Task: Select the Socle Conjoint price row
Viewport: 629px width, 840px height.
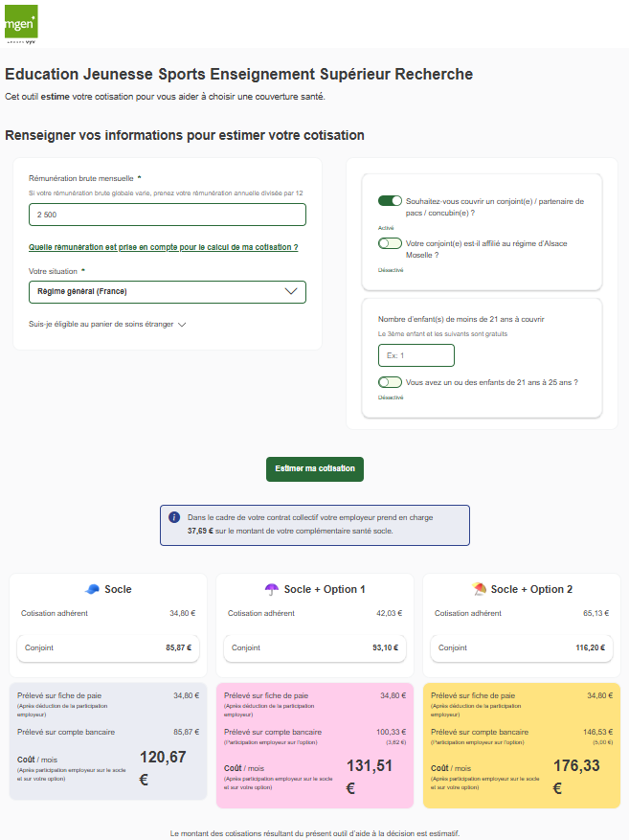Action: click(x=108, y=647)
